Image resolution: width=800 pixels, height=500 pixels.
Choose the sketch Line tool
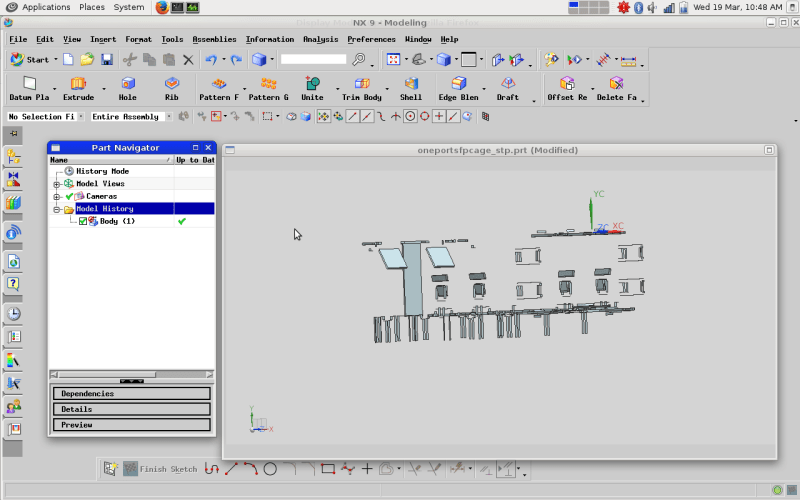(232, 468)
